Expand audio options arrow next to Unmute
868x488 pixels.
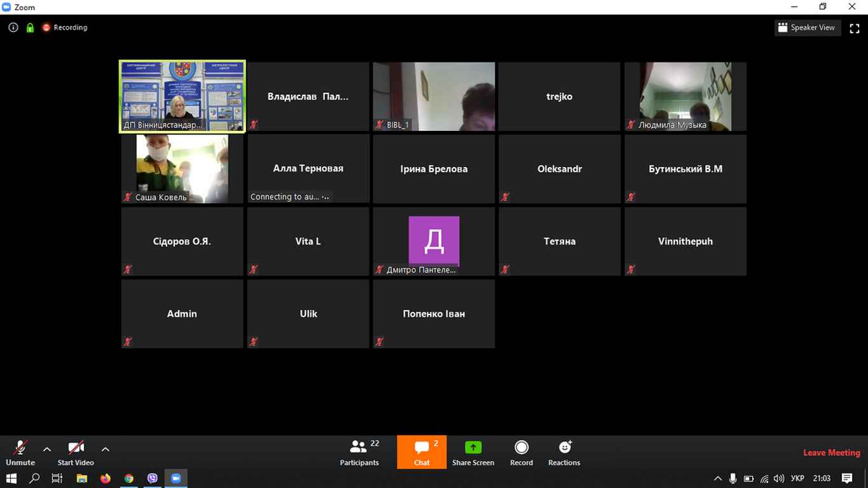point(47,449)
